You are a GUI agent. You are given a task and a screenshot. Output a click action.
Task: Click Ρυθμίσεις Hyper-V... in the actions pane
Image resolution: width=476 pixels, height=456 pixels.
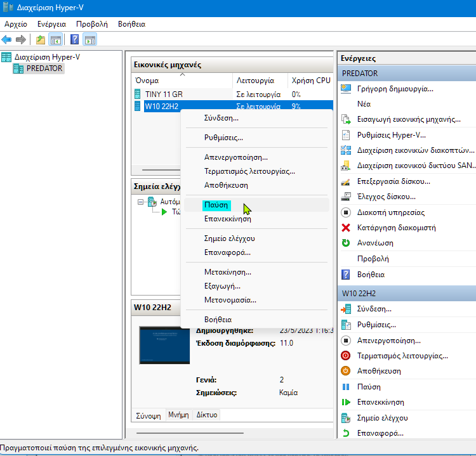point(391,135)
